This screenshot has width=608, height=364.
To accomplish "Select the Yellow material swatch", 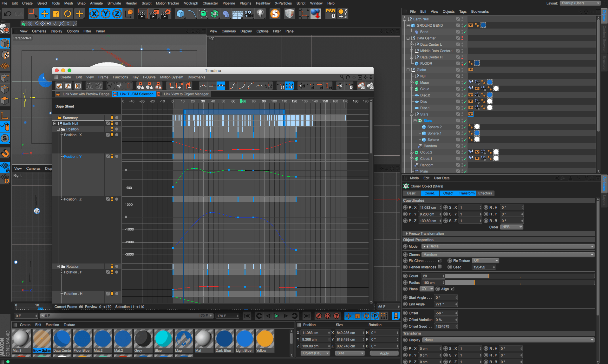I will (265, 341).
